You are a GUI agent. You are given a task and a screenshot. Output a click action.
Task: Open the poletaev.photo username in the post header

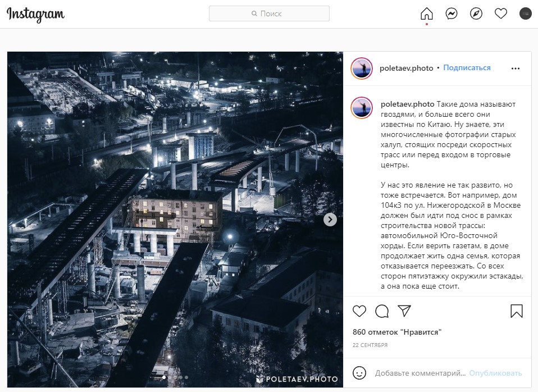point(406,69)
